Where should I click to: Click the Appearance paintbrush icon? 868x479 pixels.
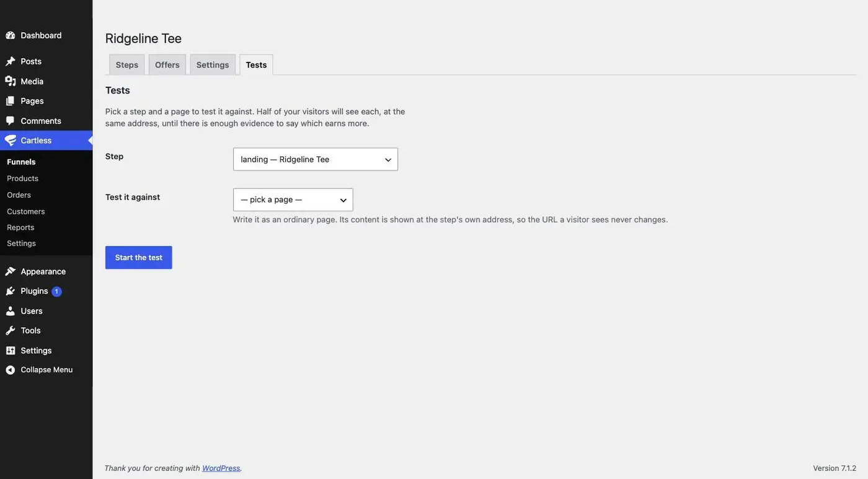tap(11, 271)
